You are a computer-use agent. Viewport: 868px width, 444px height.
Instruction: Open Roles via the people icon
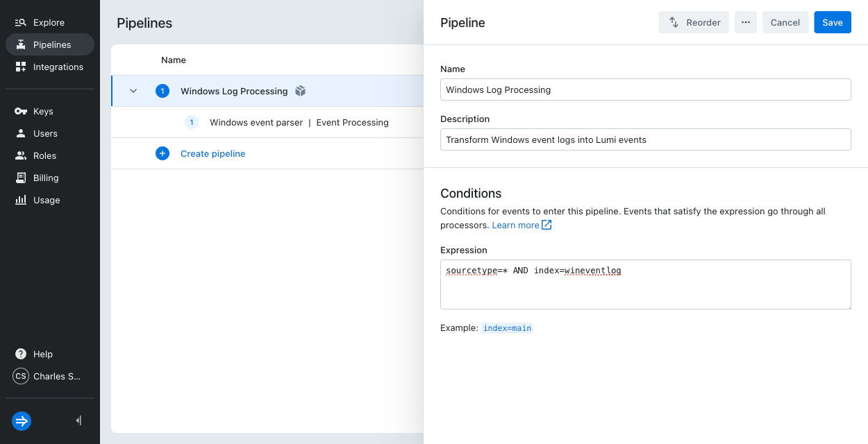pos(21,156)
